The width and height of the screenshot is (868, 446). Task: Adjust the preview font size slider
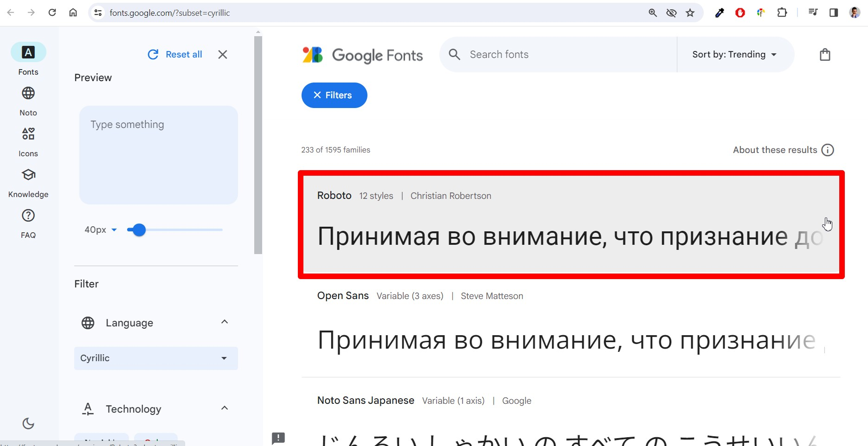pyautogui.click(x=175, y=230)
